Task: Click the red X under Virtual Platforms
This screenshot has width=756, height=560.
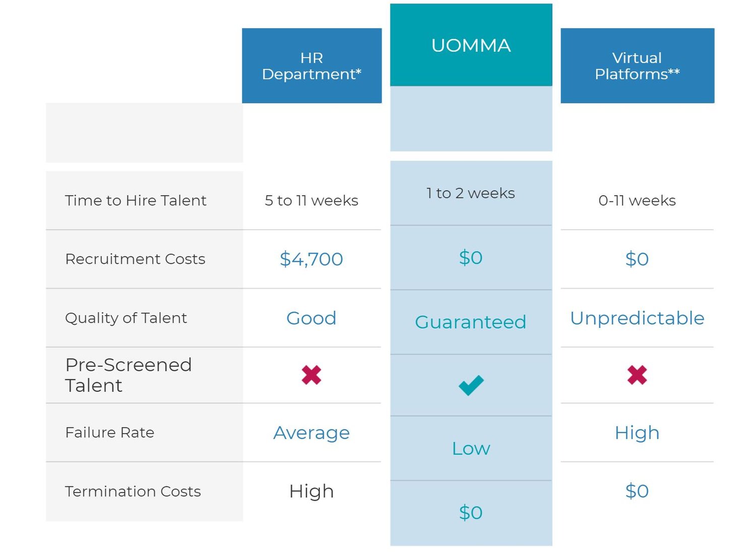Action: (x=637, y=375)
